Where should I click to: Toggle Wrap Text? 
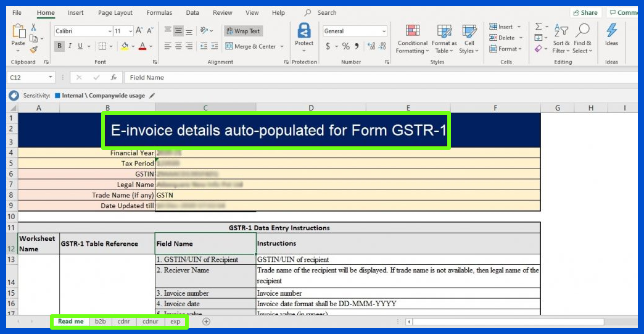(x=243, y=31)
